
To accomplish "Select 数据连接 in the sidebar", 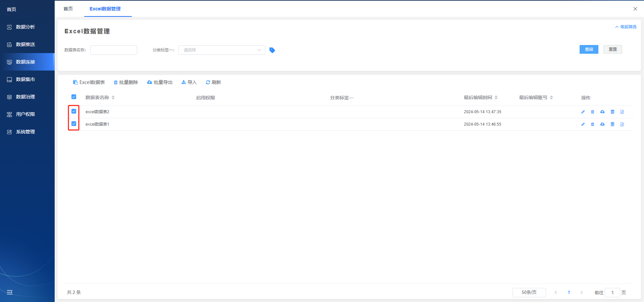I will pyautogui.click(x=27, y=62).
